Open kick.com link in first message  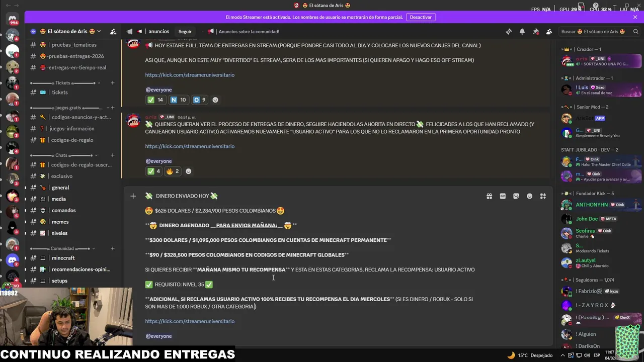tap(190, 75)
